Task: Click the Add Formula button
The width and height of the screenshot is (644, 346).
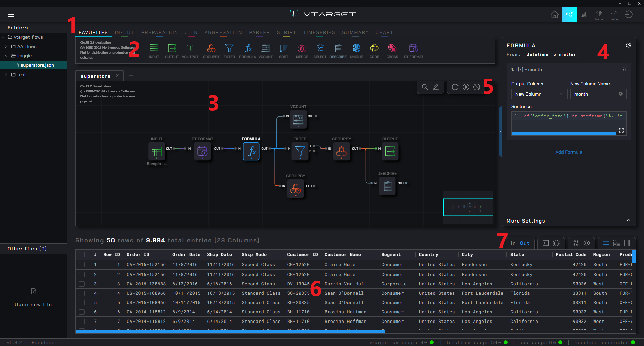Action: [568, 152]
